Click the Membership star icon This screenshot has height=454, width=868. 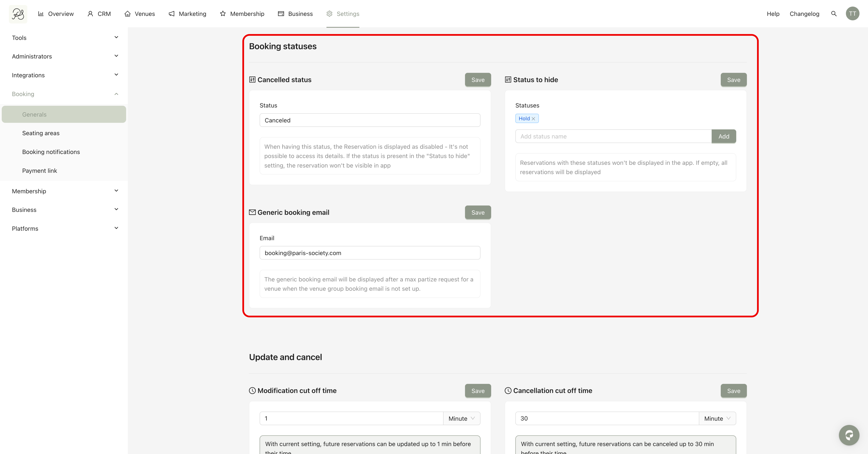click(223, 14)
